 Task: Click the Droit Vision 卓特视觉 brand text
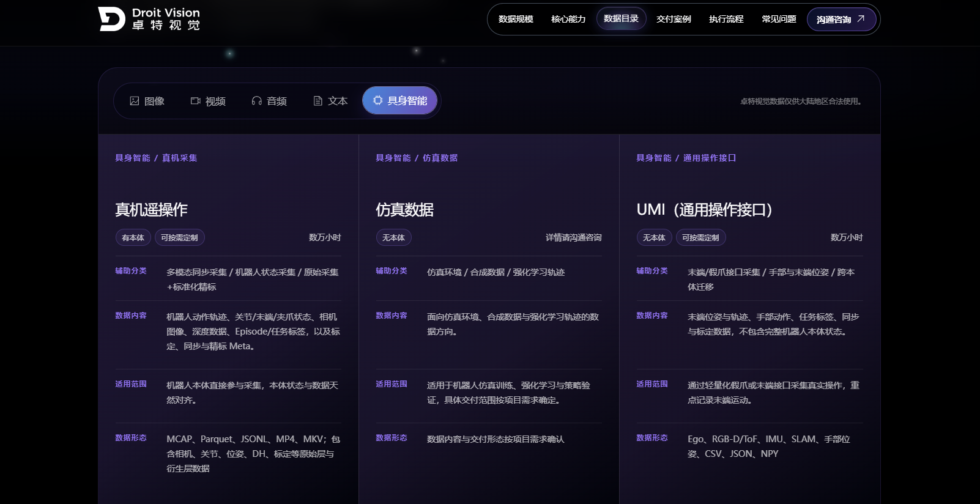click(x=166, y=19)
